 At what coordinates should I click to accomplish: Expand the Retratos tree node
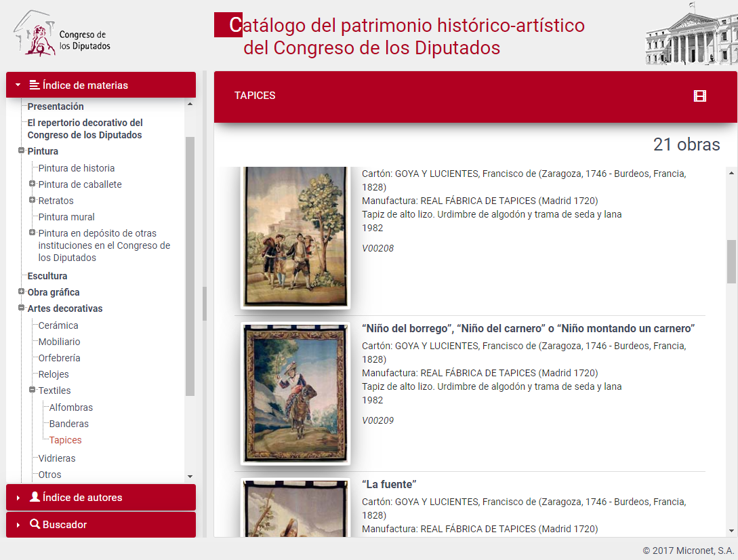[32, 200]
